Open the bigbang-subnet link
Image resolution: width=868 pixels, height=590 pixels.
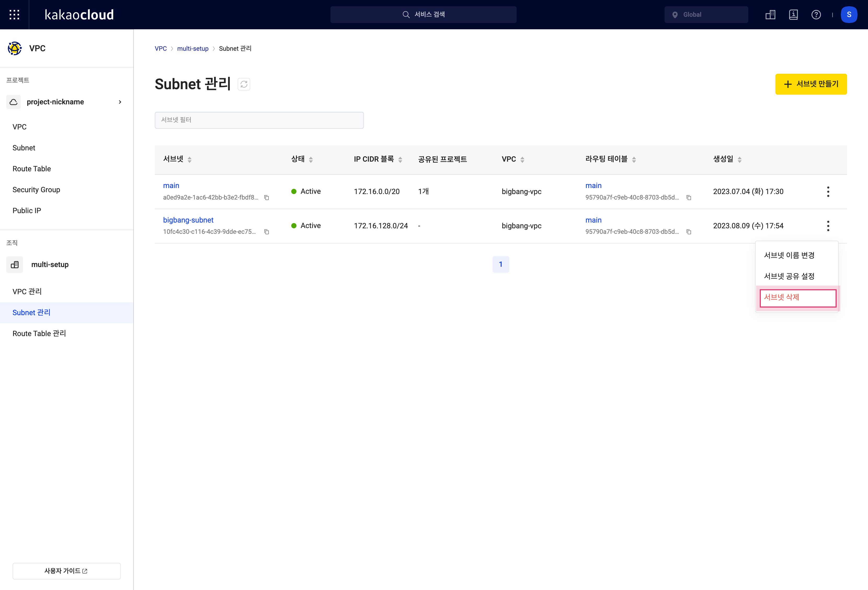pyautogui.click(x=188, y=220)
